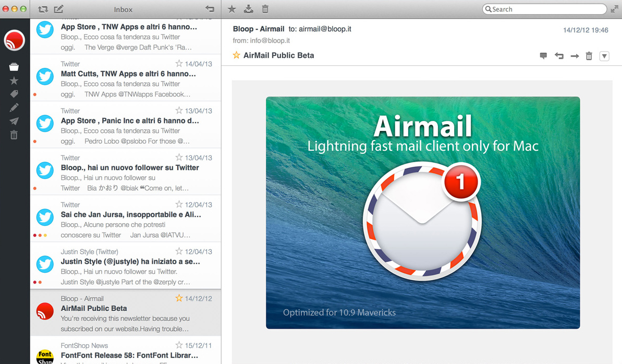The width and height of the screenshot is (622, 364).
Task: Open the Inbox folder icon
Action: click(14, 67)
